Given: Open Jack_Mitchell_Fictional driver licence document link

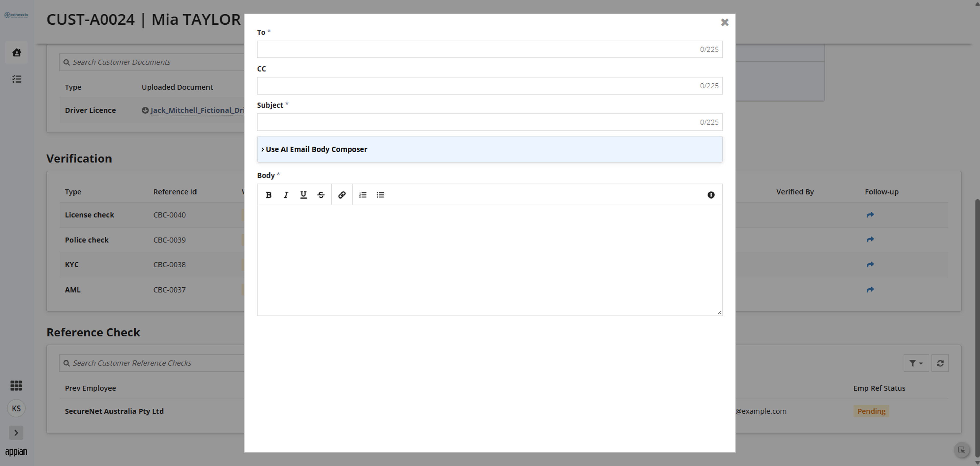Looking at the screenshot, I should click(197, 110).
